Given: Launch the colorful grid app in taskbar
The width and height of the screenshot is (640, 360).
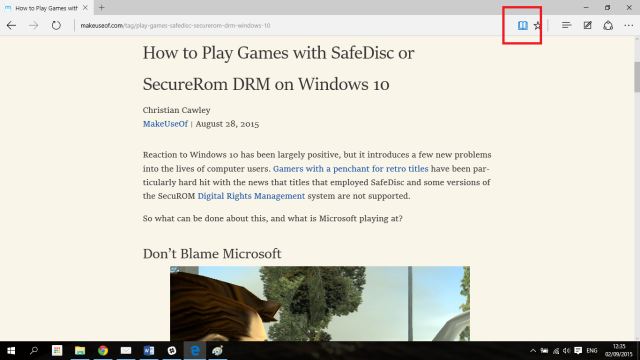Looking at the screenshot, I should (x=57, y=351).
